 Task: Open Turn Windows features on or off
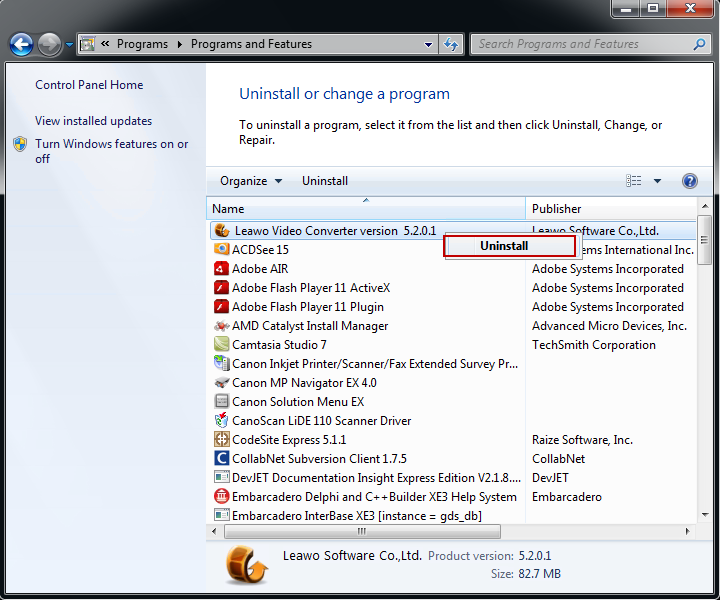click(112, 151)
